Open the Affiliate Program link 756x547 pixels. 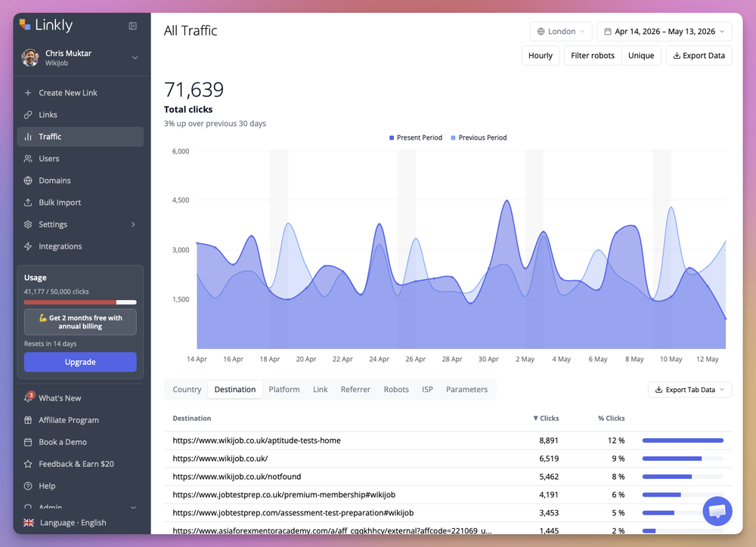pyautogui.click(x=80, y=420)
